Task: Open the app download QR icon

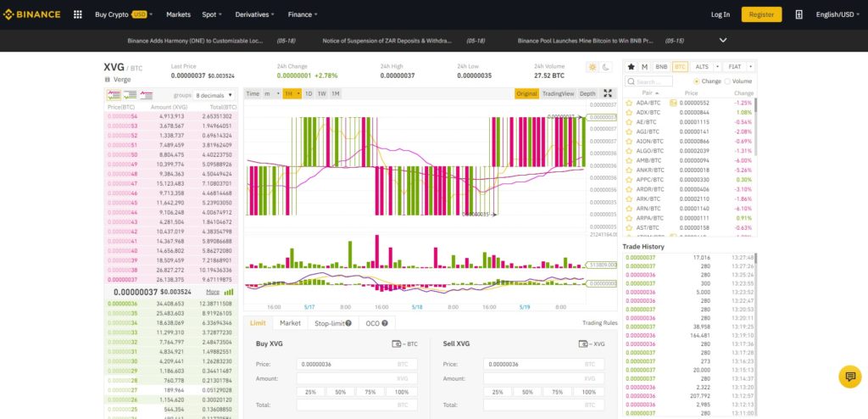Action: 798,14
